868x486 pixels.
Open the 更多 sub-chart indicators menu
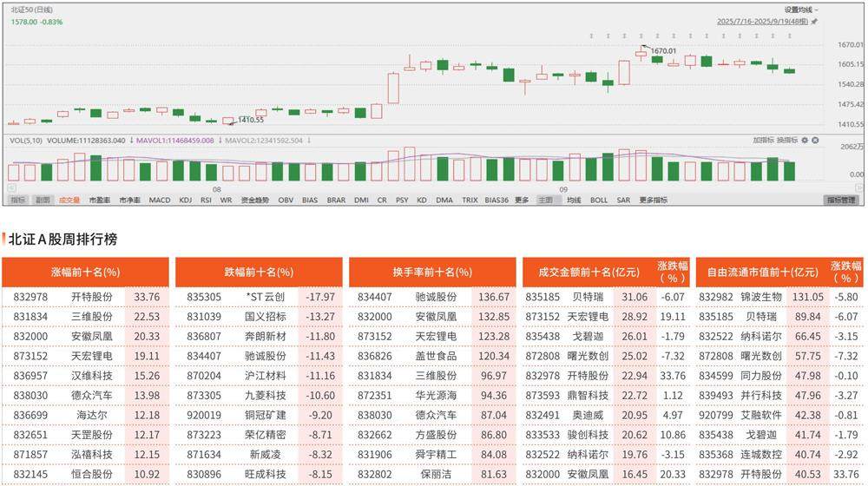522,200
